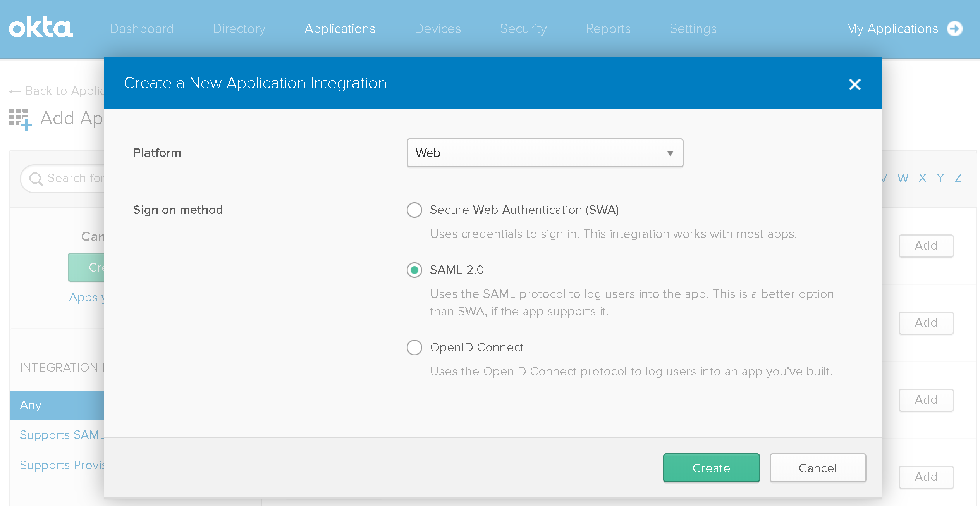Open the Reports menu
The height and width of the screenshot is (506, 980).
(608, 29)
